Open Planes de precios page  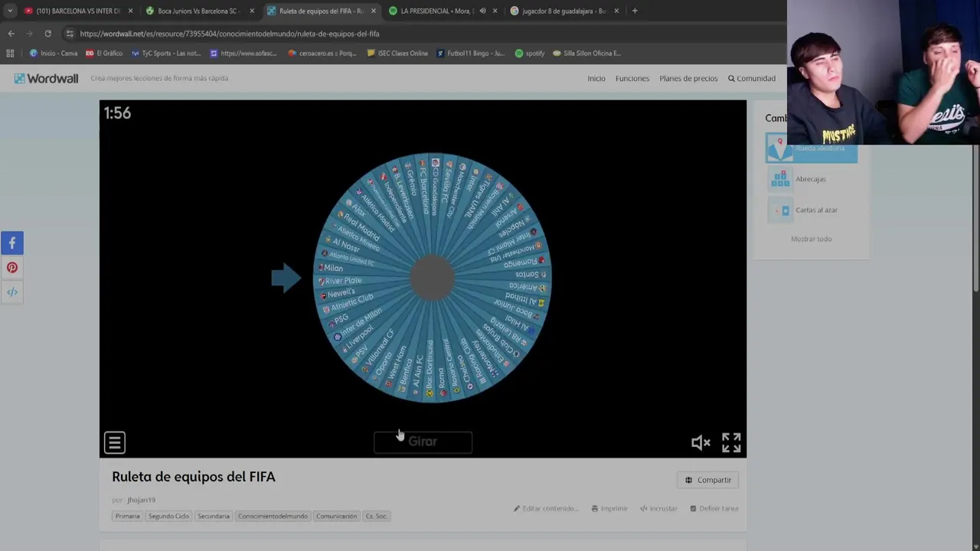[x=688, y=78]
